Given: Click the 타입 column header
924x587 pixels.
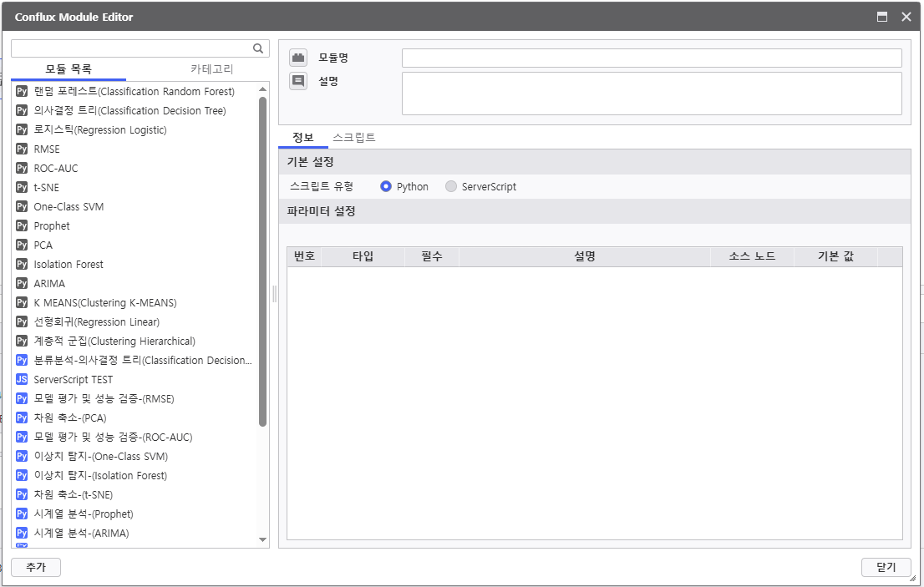Looking at the screenshot, I should 363,256.
